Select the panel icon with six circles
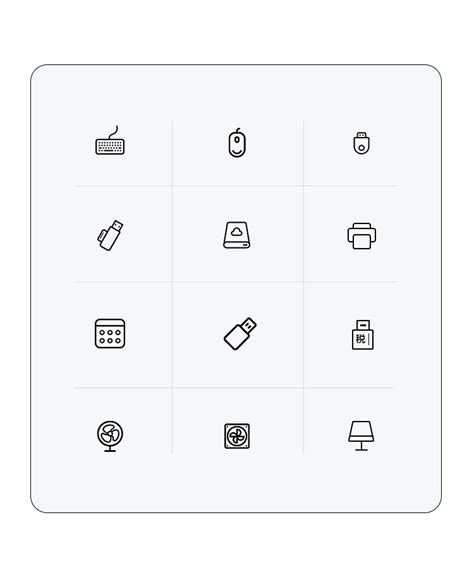This screenshot has width=474, height=568. click(110, 333)
